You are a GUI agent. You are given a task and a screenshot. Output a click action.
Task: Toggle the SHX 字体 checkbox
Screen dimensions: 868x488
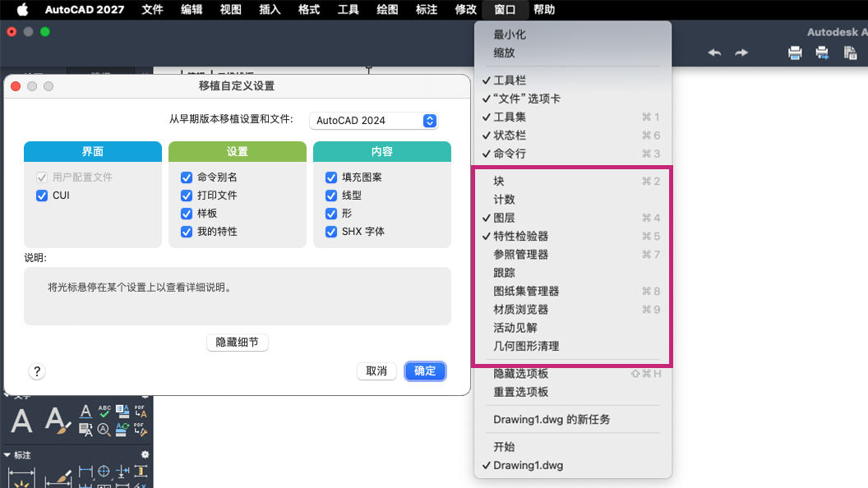click(x=331, y=232)
